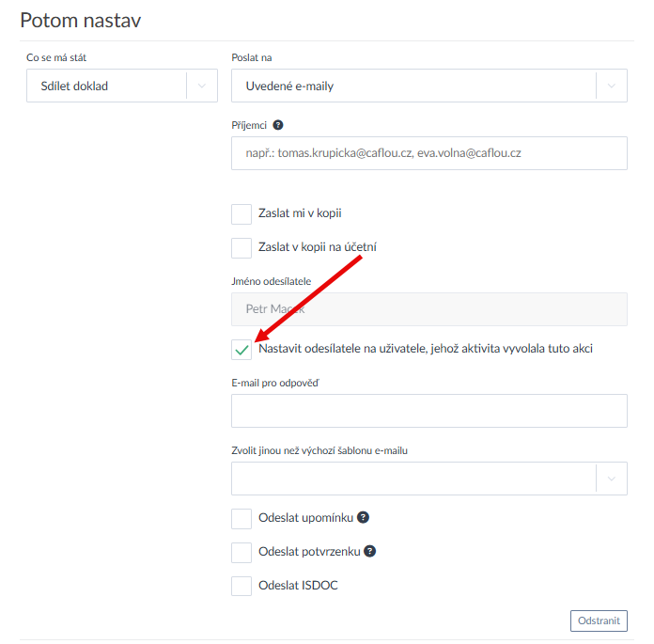Image resolution: width=654 pixels, height=644 pixels.
Task: Open the e-mail template dropdown arrow
Action: (612, 479)
